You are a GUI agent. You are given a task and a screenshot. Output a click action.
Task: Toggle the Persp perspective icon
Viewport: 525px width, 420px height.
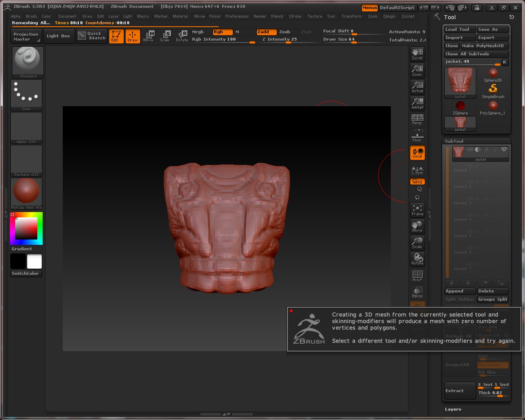point(417,119)
